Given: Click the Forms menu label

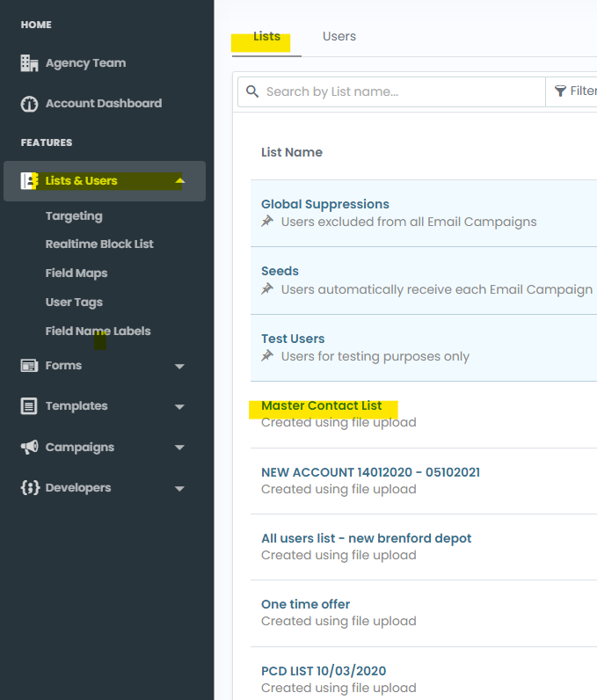Looking at the screenshot, I should [x=63, y=366].
